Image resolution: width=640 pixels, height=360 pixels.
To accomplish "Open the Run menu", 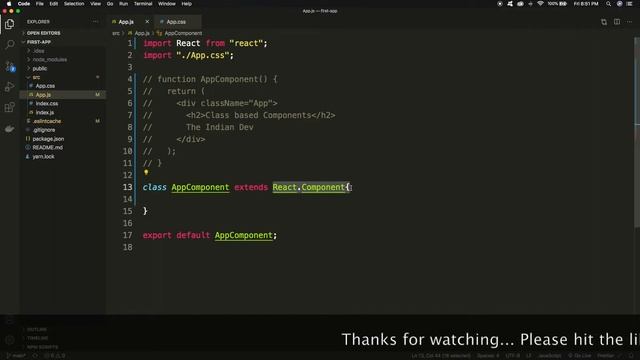I will click(123, 4).
